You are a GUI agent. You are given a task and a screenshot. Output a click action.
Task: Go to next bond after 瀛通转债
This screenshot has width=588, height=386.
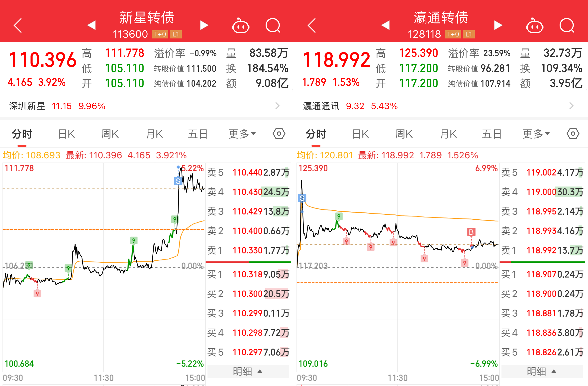coord(498,25)
